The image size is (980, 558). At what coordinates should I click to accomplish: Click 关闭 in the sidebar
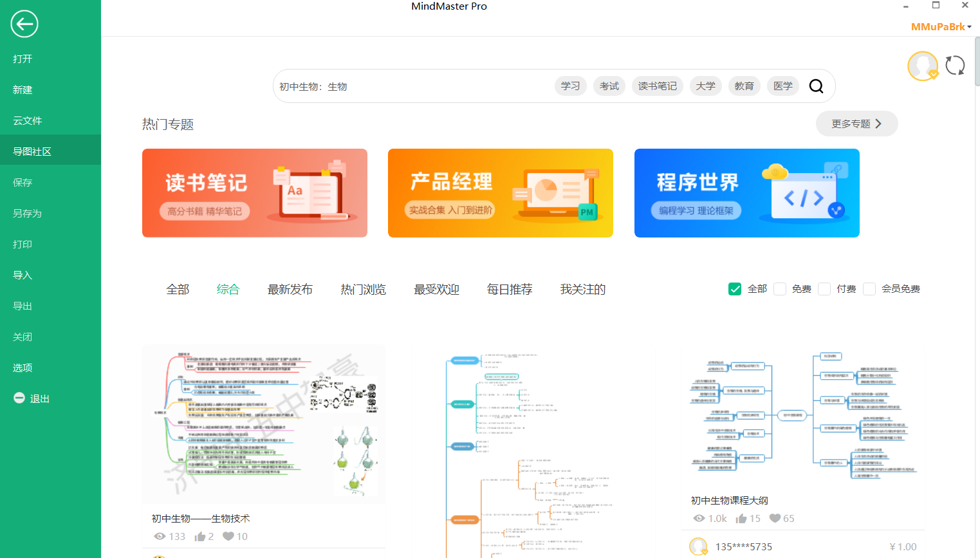click(x=50, y=337)
